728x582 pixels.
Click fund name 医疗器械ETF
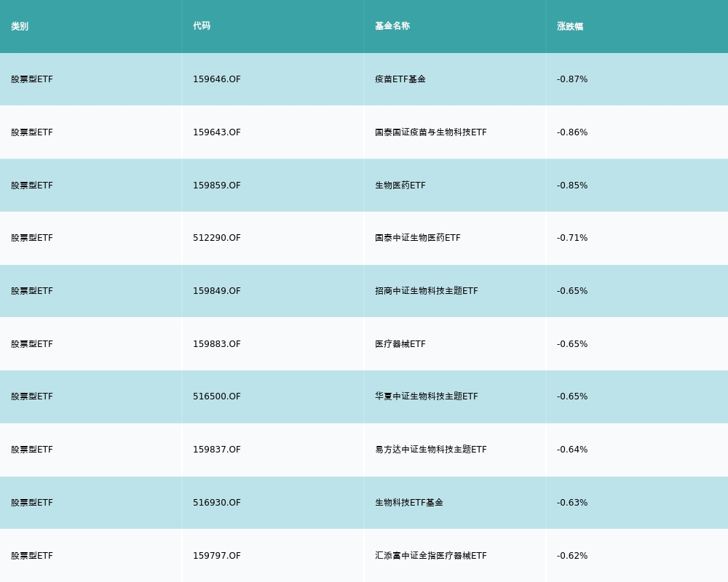[400, 344]
